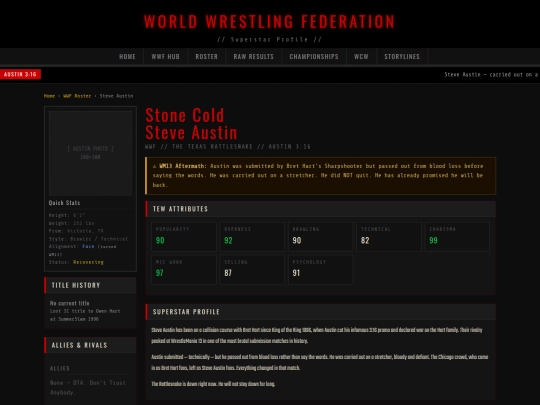This screenshot has width=540, height=405.
Task: Click the paragraph starting Austin submitted
Action: tap(320, 362)
